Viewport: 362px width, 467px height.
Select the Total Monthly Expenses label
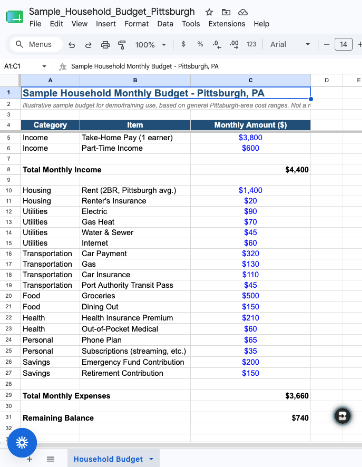click(x=66, y=396)
